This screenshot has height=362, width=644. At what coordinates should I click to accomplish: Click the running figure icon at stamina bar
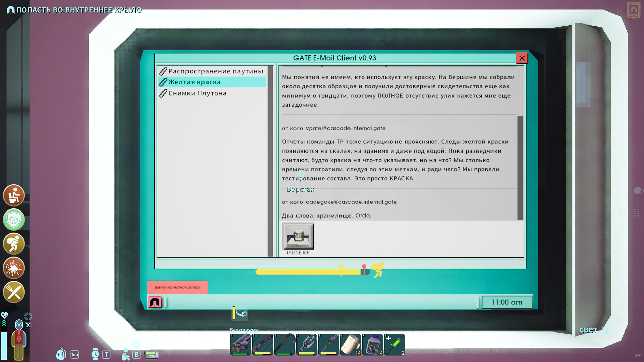(x=378, y=270)
